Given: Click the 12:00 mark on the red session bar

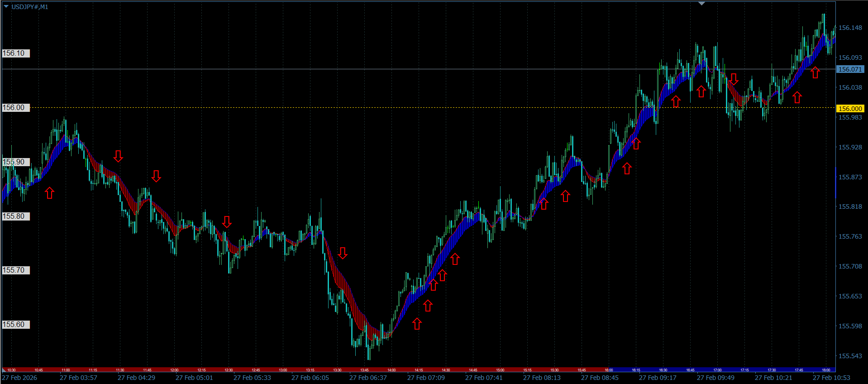Looking at the screenshot, I should tap(174, 370).
